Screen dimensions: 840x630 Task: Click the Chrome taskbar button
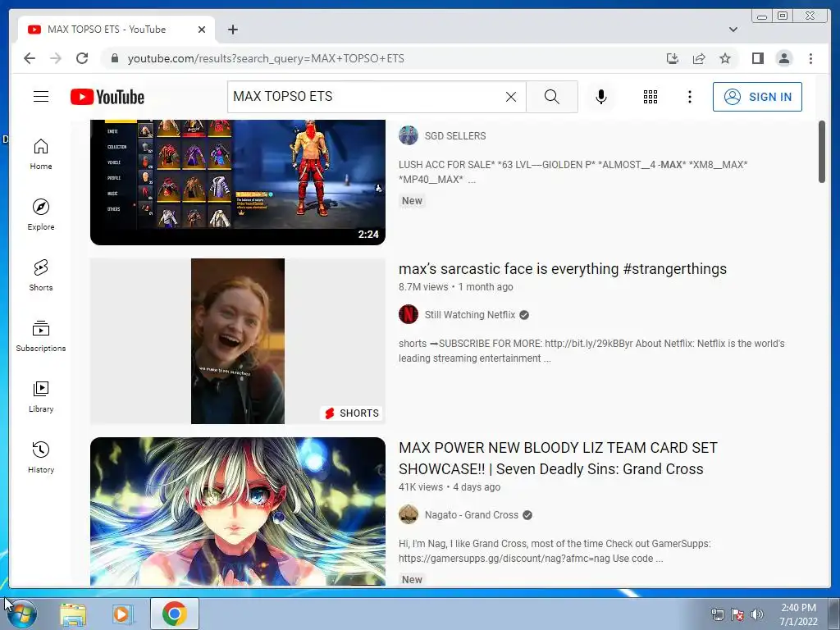(x=174, y=614)
